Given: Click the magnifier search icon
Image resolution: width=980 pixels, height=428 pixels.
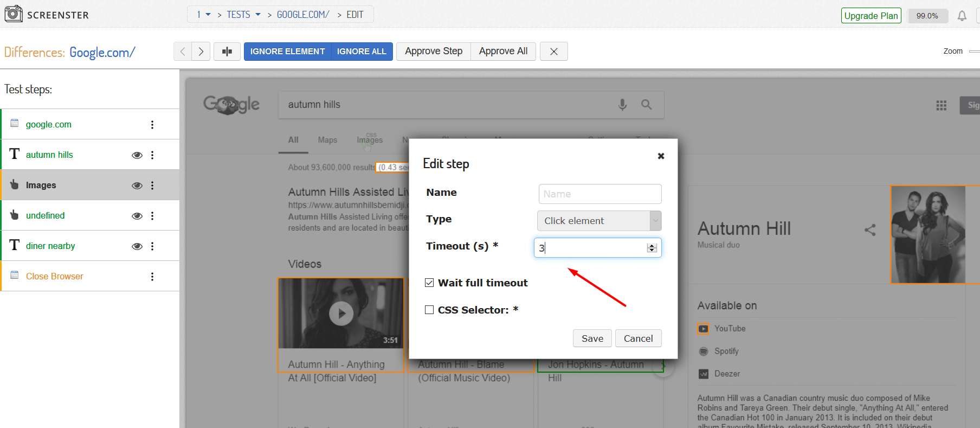Looking at the screenshot, I should 646,105.
